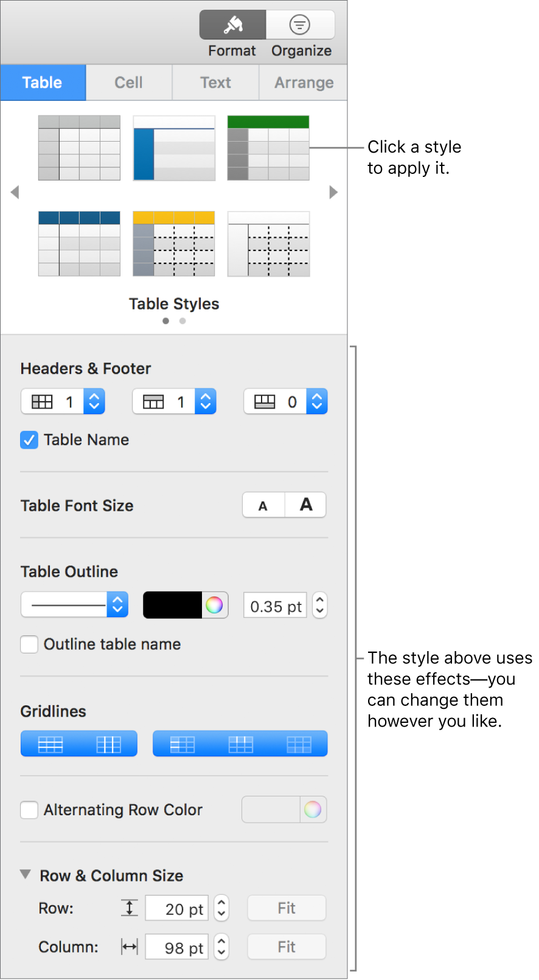The width and height of the screenshot is (539, 980).
Task: Click the Fit button for Column width
Action: coord(287,947)
